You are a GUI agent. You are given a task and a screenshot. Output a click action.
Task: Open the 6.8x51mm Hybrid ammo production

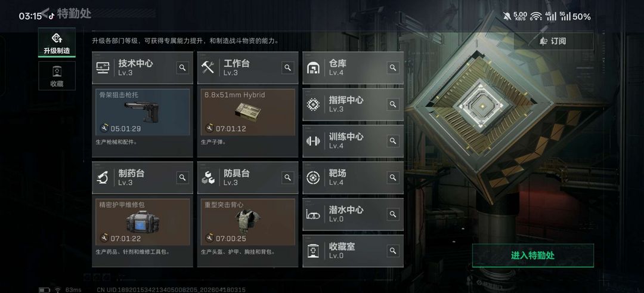tap(247, 112)
